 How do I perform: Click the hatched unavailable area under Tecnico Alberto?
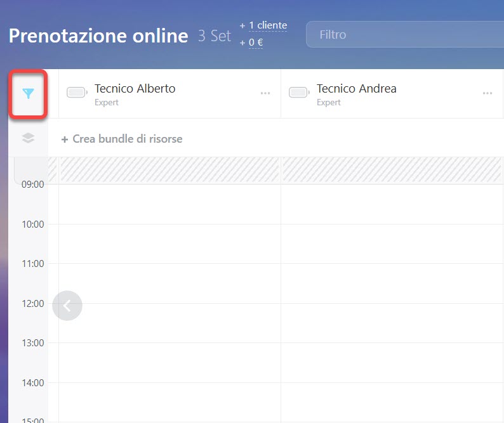pos(169,170)
